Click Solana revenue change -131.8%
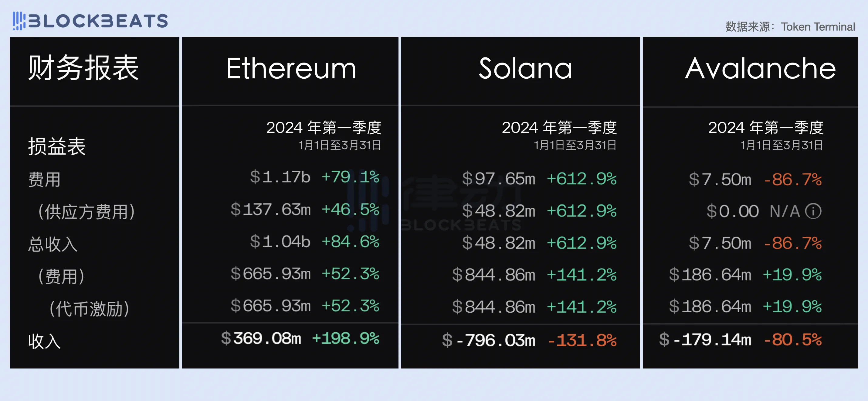 click(x=582, y=340)
